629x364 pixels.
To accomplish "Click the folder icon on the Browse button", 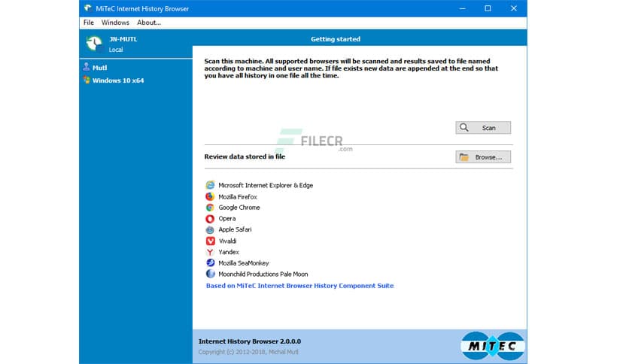I will 464,156.
